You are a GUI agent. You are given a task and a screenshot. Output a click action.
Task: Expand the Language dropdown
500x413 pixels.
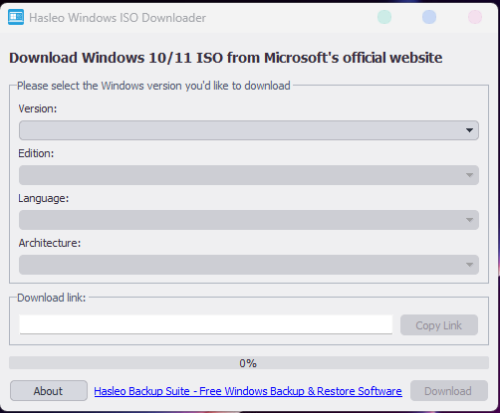click(x=249, y=220)
